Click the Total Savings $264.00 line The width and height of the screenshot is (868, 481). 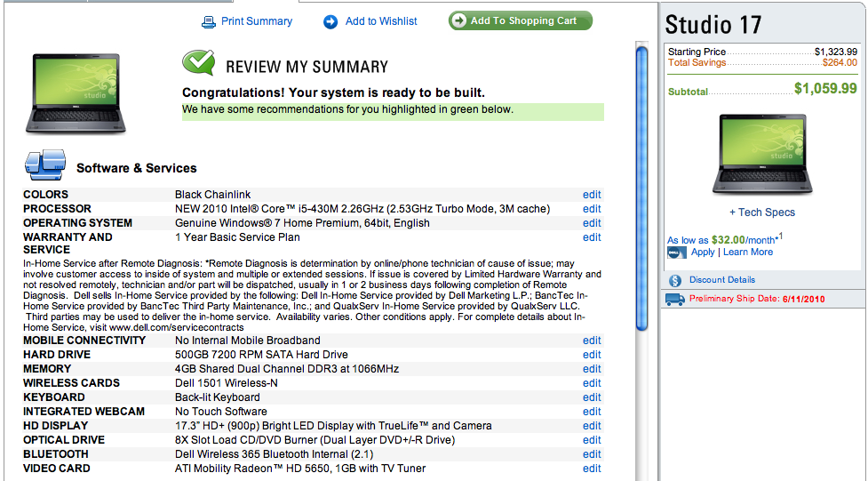tap(762, 62)
